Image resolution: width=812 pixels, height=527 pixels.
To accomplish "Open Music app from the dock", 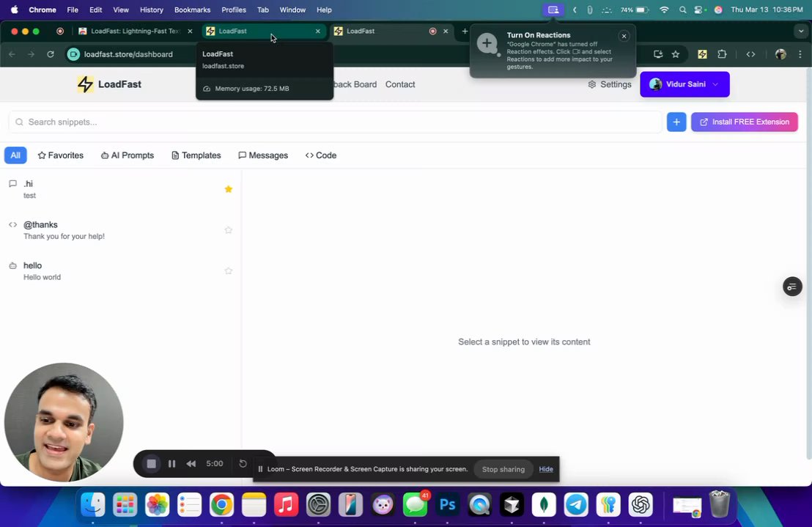I will [x=286, y=505].
